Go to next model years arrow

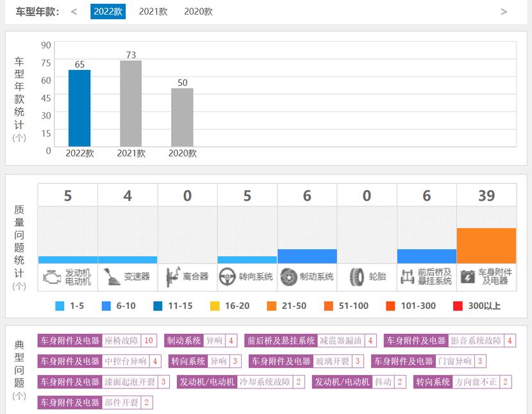(x=504, y=12)
